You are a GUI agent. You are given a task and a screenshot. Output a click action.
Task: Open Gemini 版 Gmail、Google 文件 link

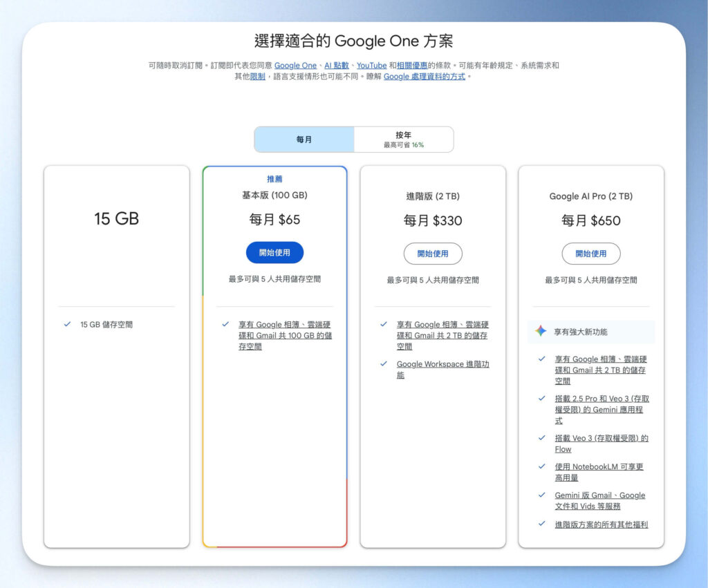[x=599, y=500]
